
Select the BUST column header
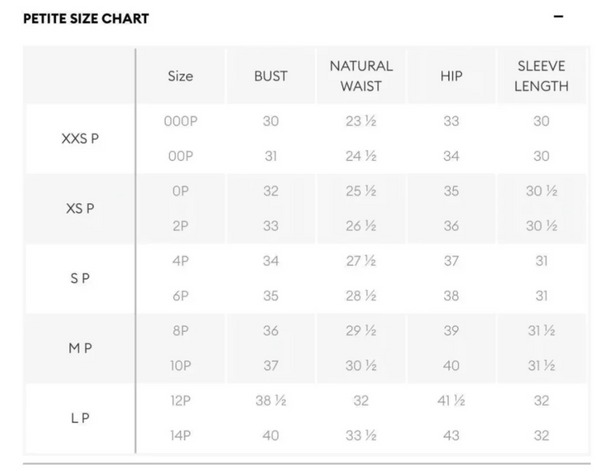(x=271, y=76)
